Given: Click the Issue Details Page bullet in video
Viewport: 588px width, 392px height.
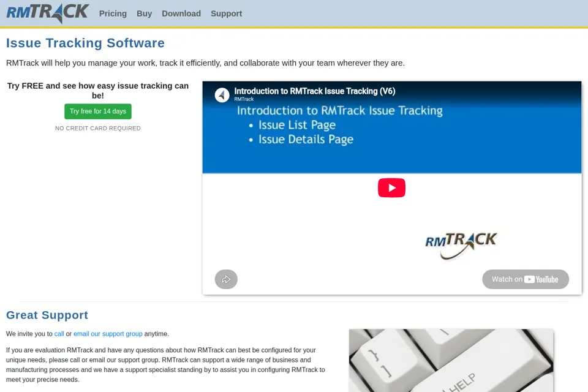Looking at the screenshot, I should pos(306,140).
